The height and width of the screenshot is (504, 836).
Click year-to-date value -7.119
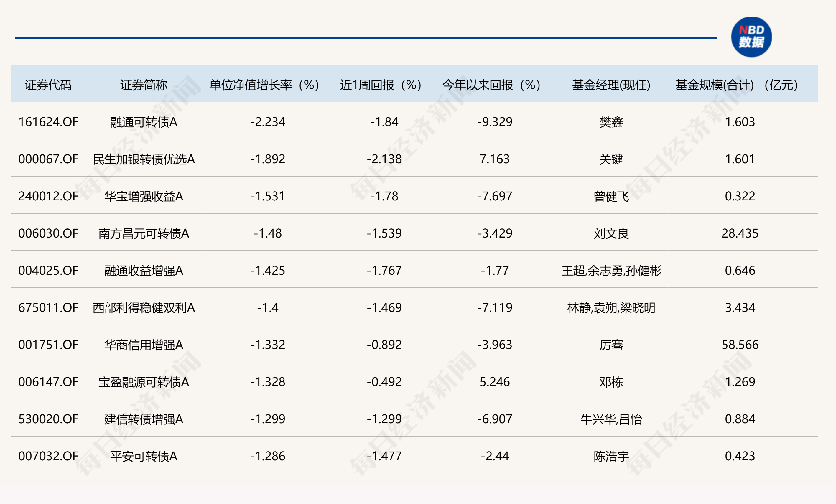point(495,308)
